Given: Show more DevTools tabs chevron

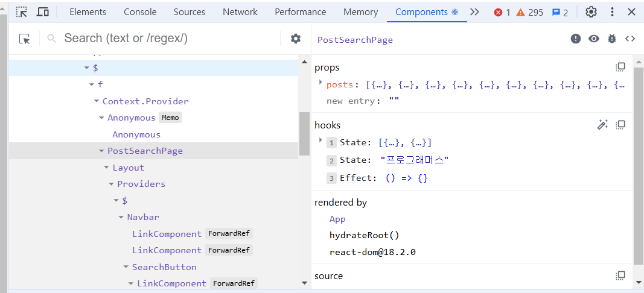Looking at the screenshot, I should 474,12.
